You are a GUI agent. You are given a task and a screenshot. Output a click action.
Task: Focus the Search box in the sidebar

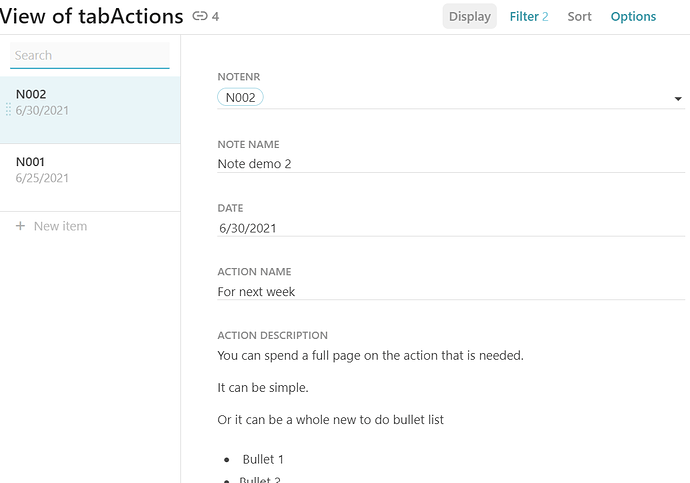[x=90, y=56]
